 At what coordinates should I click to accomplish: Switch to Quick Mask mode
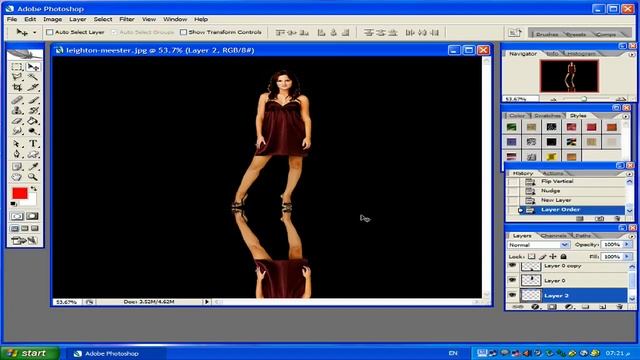(32, 216)
